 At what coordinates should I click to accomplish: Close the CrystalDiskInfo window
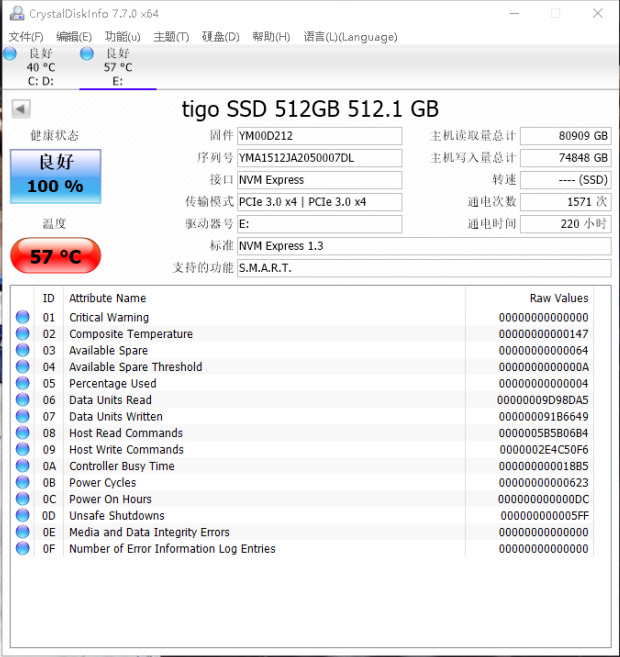point(598,13)
